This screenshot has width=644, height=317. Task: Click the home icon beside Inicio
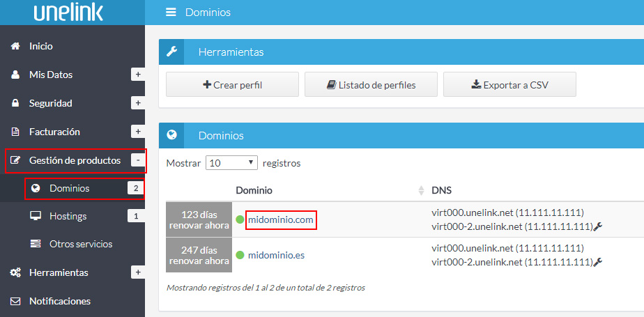[x=15, y=46]
